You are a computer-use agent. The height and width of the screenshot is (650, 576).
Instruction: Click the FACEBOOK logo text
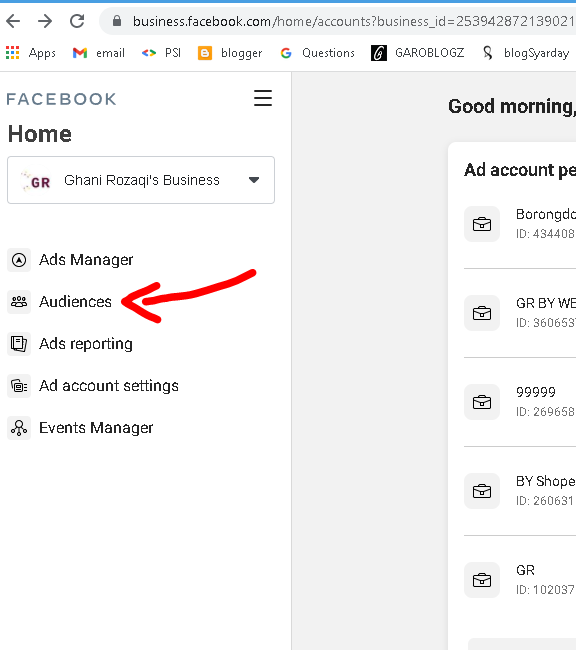61,99
